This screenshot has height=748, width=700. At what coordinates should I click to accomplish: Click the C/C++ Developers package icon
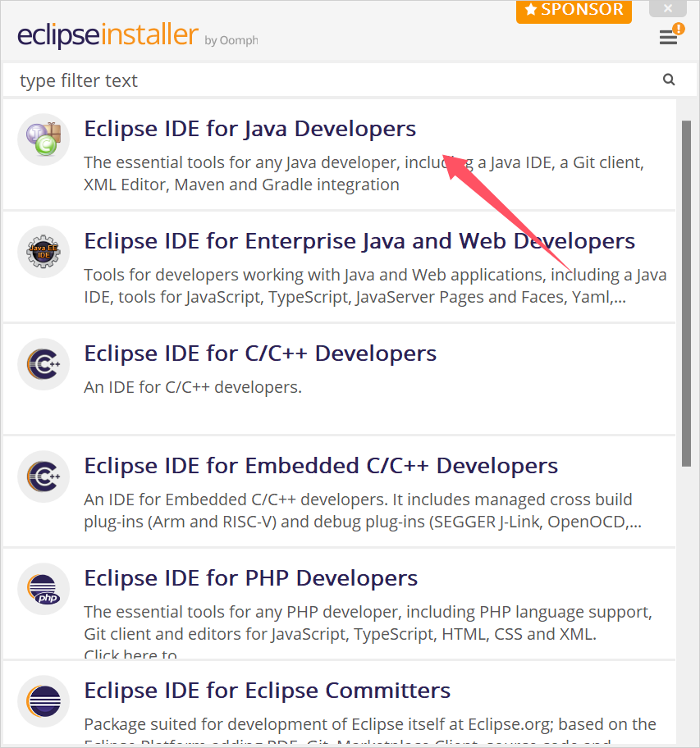[43, 364]
